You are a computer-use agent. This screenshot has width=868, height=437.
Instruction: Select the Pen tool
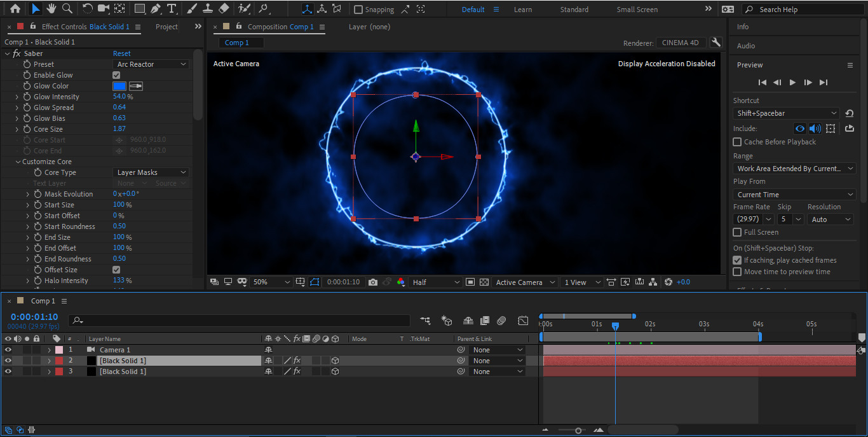(x=156, y=9)
